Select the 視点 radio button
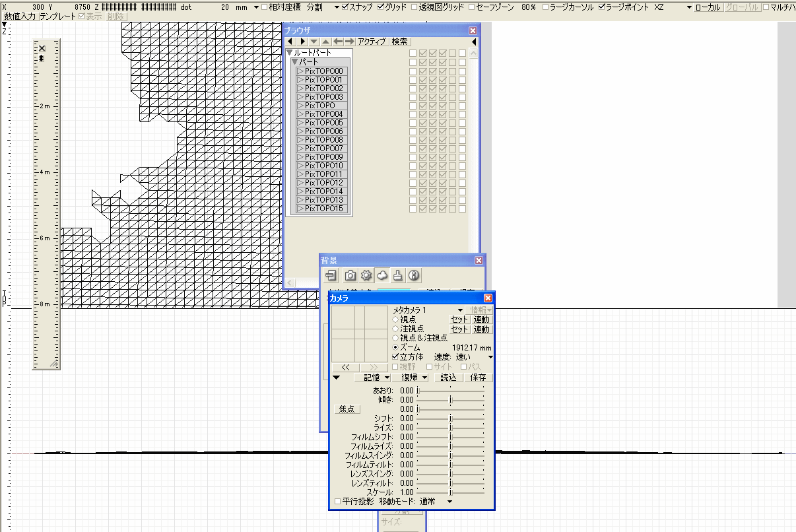This screenshot has height=532, width=796. tap(396, 319)
